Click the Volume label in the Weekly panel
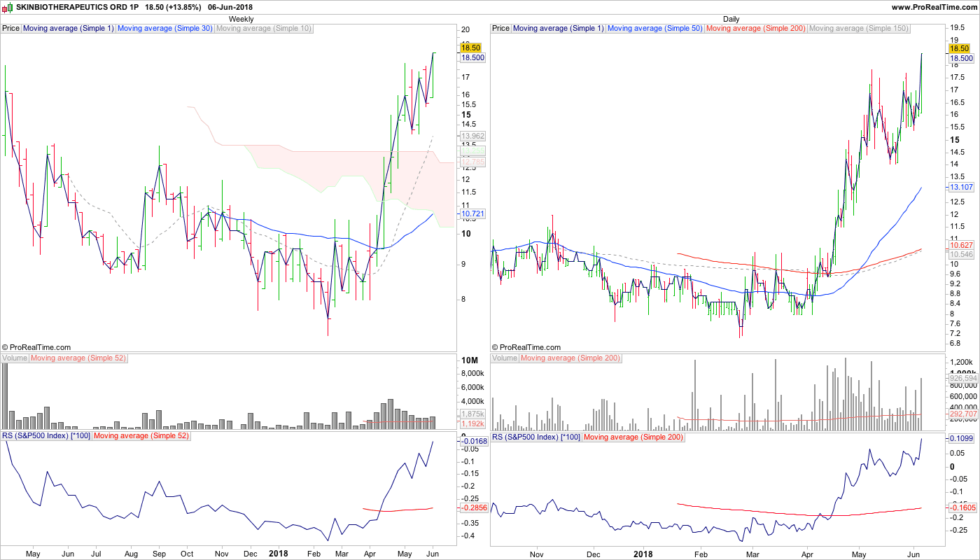This screenshot has width=980, height=560. pyautogui.click(x=15, y=358)
